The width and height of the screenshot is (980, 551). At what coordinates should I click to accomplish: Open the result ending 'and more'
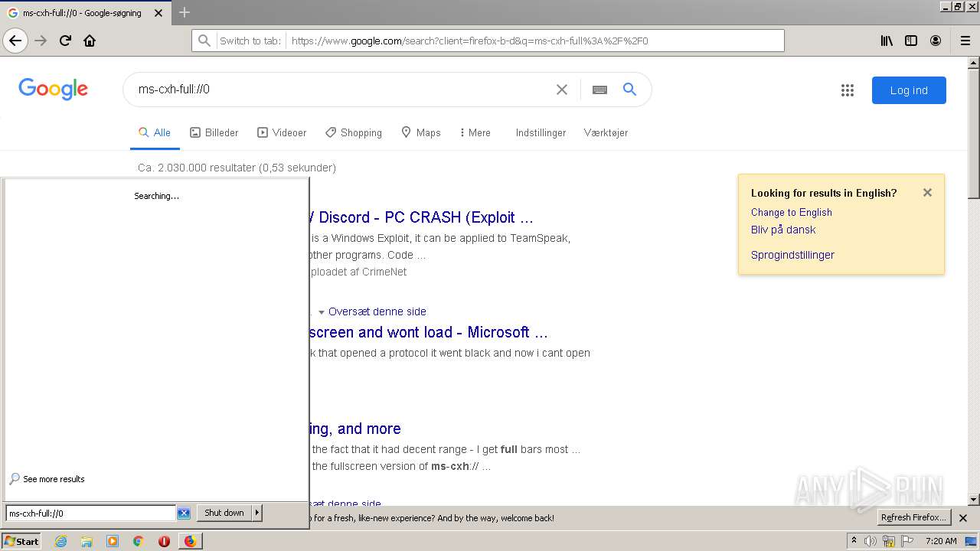click(x=355, y=429)
